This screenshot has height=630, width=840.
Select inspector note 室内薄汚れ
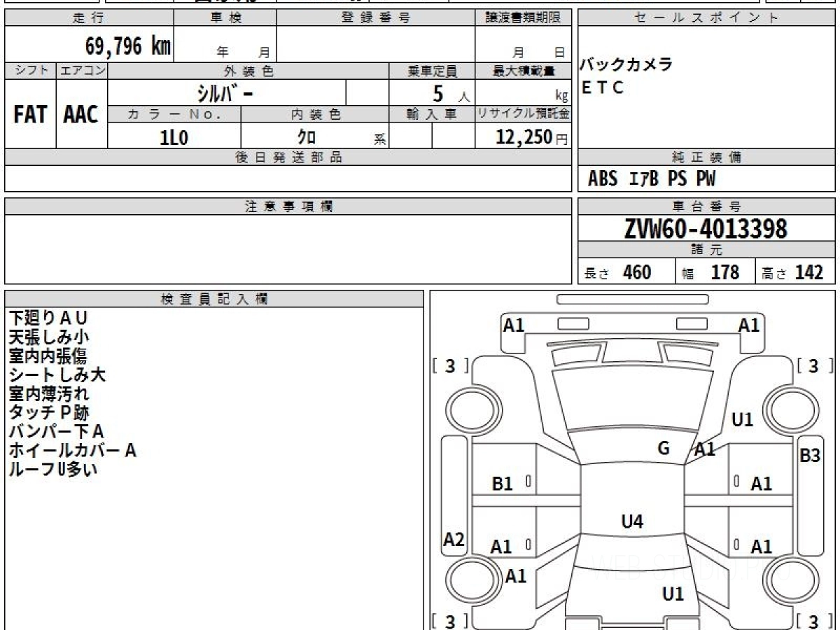(48, 393)
